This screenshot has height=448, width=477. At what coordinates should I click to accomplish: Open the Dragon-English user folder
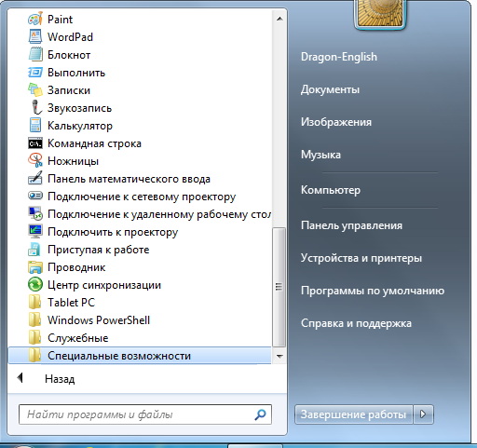click(339, 57)
